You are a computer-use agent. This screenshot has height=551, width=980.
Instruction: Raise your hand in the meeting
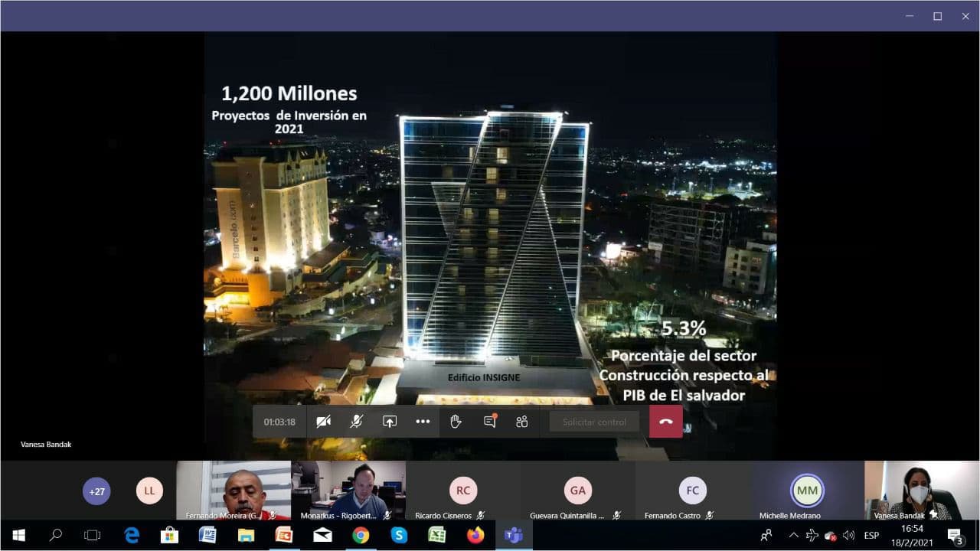(456, 422)
